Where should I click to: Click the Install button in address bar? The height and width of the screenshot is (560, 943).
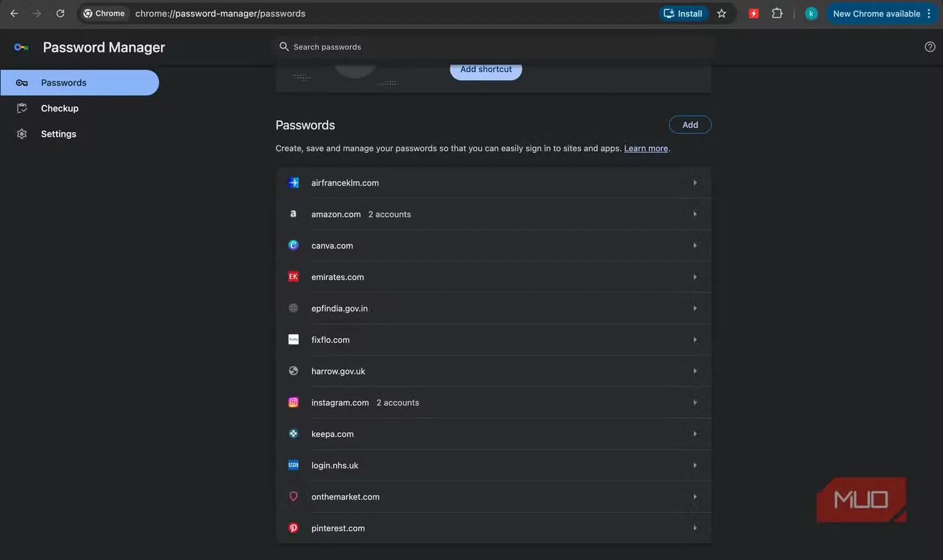[684, 14]
